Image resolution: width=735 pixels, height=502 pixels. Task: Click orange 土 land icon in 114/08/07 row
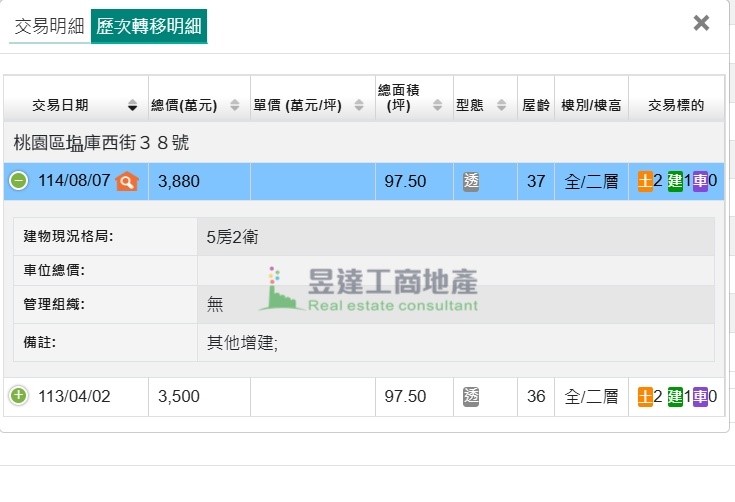pos(645,181)
